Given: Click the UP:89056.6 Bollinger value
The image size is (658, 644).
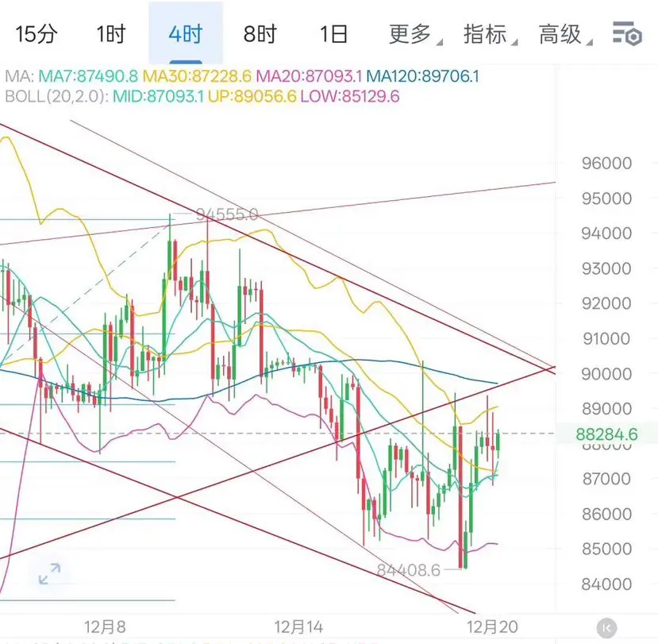Looking at the screenshot, I should pyautogui.click(x=252, y=97).
